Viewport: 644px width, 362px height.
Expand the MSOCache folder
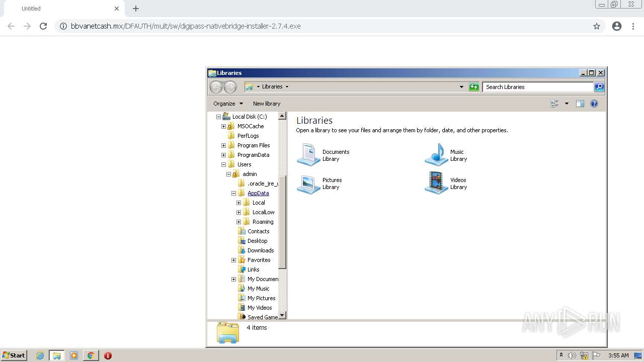[223, 126]
